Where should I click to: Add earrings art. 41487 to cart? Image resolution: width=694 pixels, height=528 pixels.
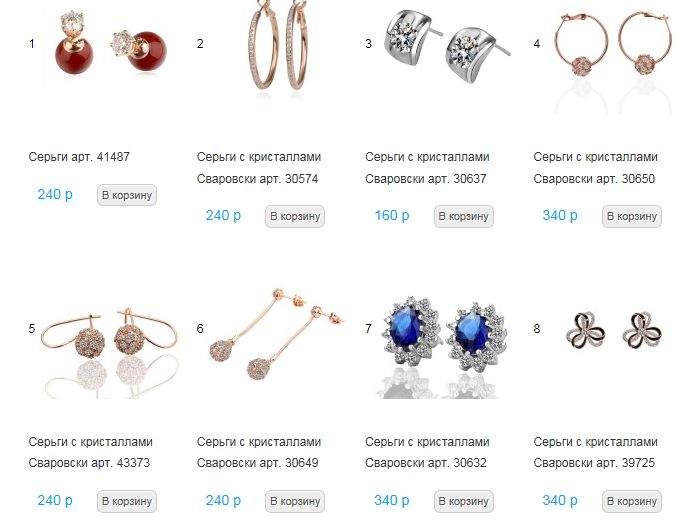(127, 195)
